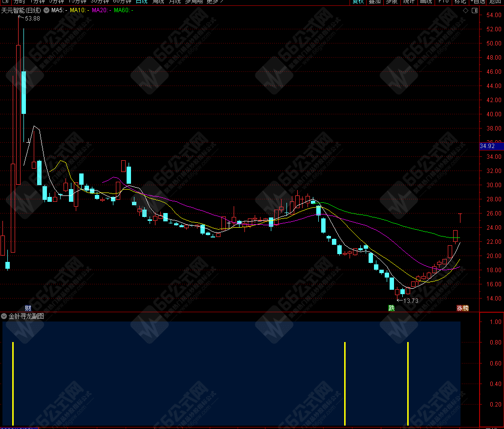Click the 叠加 overlay button
Screen dimensions: 504x429
point(374,1)
